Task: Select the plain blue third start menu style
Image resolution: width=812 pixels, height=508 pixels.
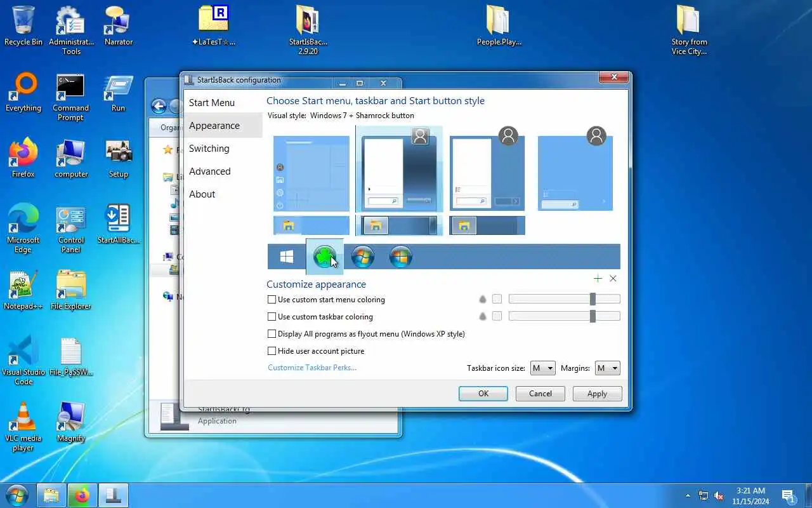Action: [487, 173]
